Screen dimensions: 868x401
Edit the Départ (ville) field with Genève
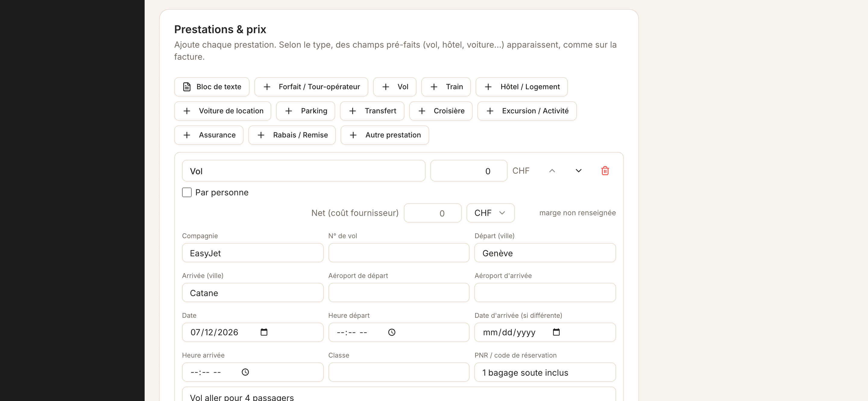pos(545,253)
